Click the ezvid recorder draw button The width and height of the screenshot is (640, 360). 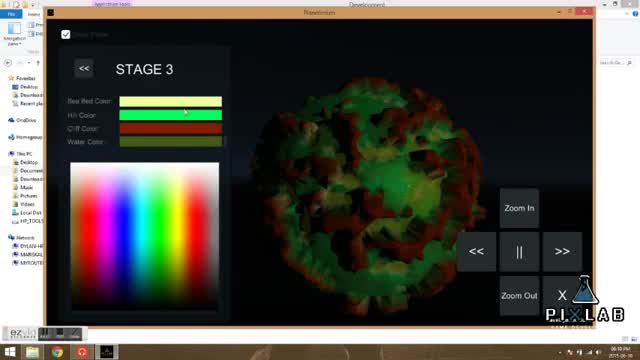75,333
